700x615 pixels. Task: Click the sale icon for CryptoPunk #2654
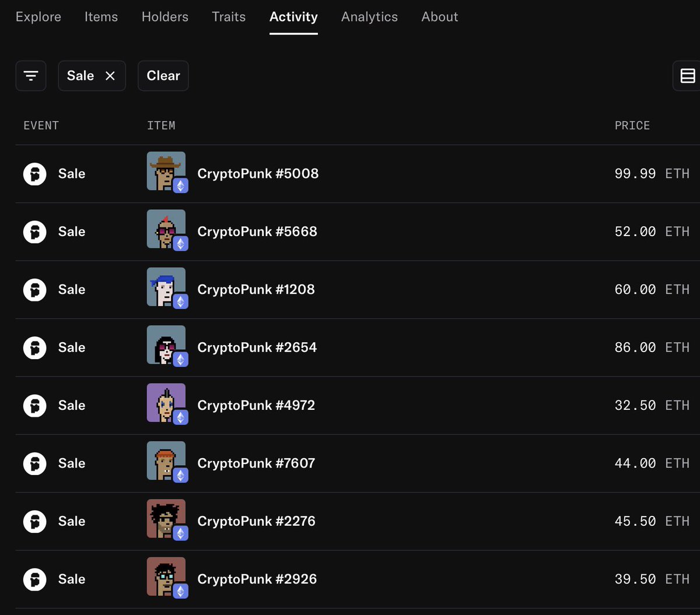tap(34, 347)
